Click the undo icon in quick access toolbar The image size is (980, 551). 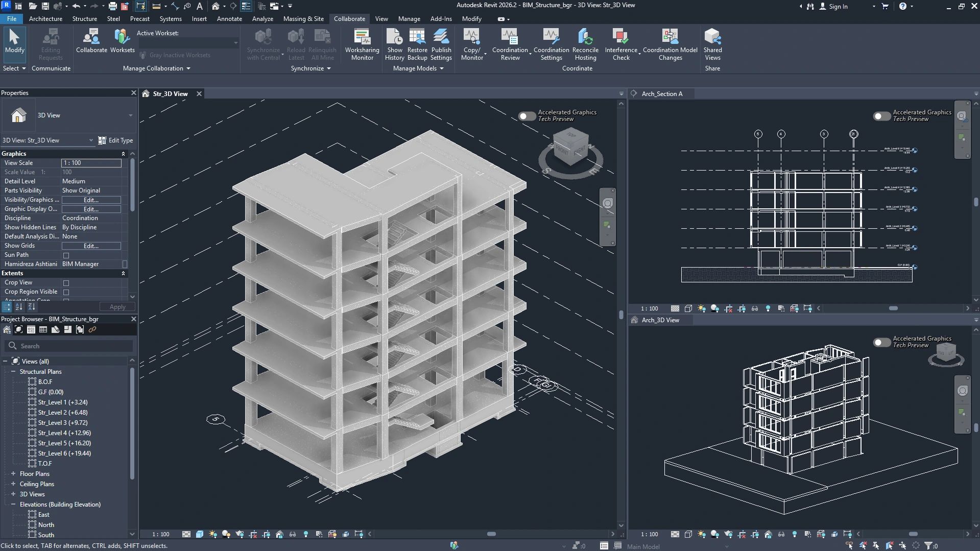pos(76,6)
